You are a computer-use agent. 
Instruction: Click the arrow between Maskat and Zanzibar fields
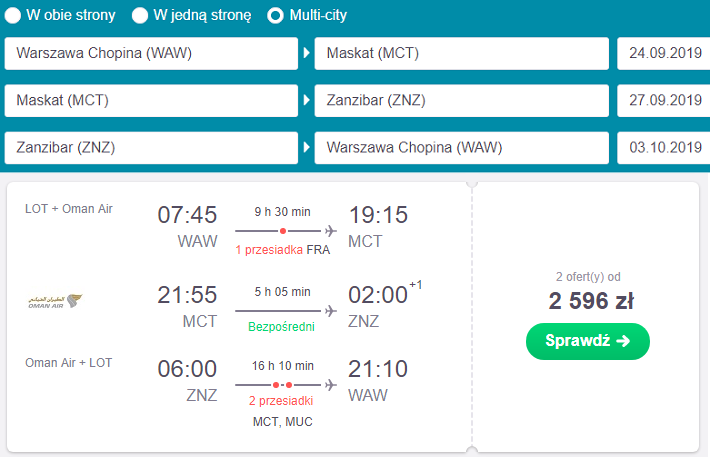(306, 100)
